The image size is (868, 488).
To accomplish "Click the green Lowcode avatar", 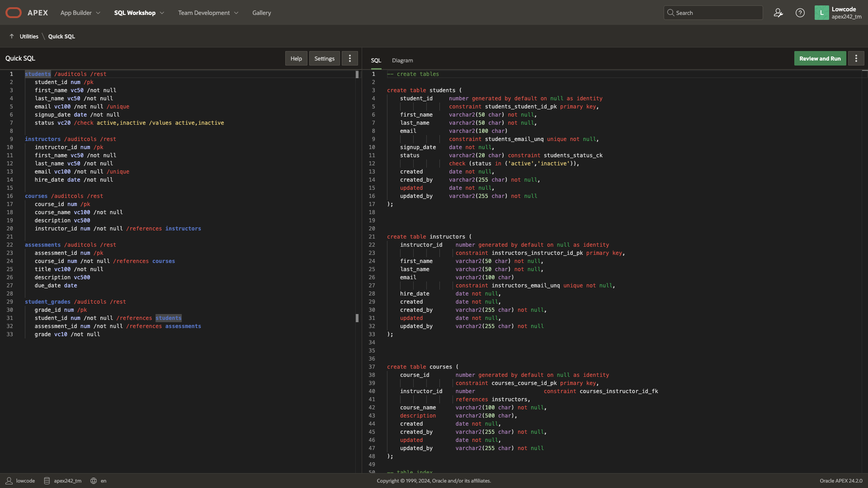I will pyautogui.click(x=821, y=13).
